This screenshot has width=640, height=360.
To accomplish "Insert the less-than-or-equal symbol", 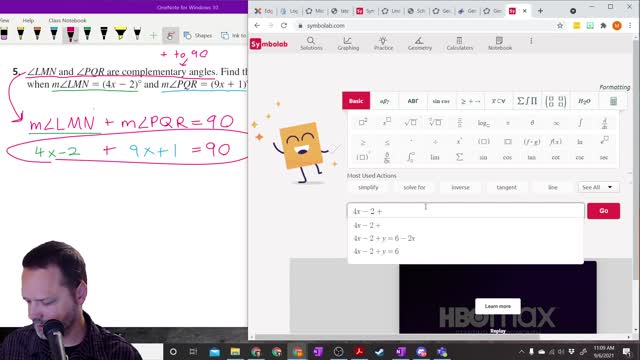I will point(387,142).
